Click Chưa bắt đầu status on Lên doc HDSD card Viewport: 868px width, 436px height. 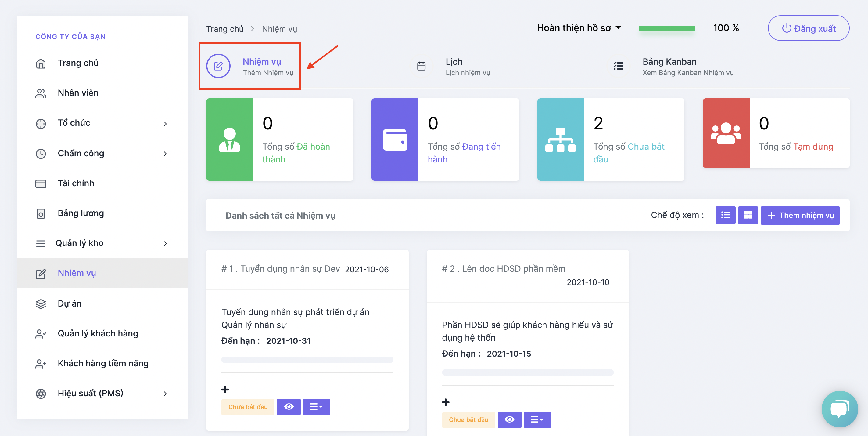click(468, 420)
